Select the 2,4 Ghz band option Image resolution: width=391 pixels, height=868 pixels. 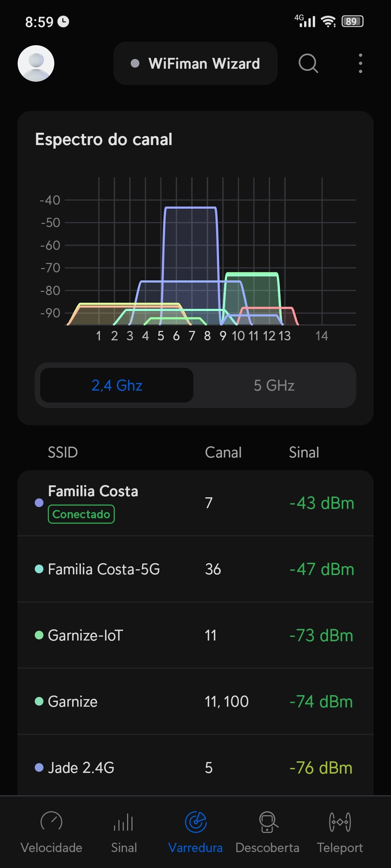(x=117, y=386)
